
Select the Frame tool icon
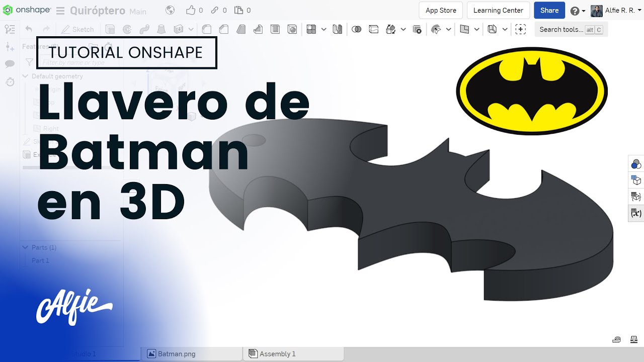click(493, 29)
